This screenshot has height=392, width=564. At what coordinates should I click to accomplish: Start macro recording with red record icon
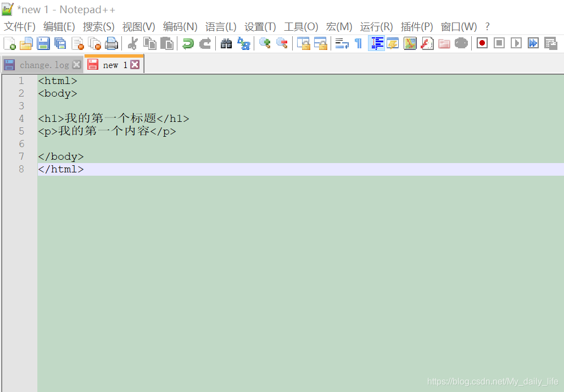(482, 43)
